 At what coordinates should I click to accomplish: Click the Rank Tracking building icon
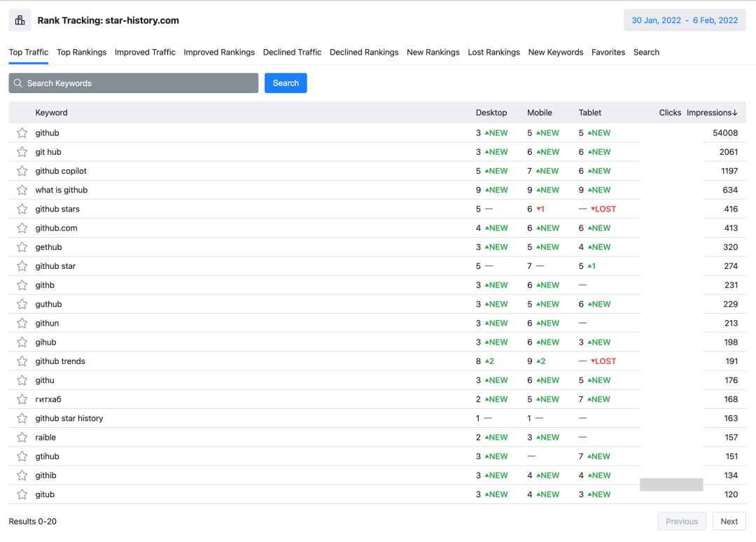point(20,20)
